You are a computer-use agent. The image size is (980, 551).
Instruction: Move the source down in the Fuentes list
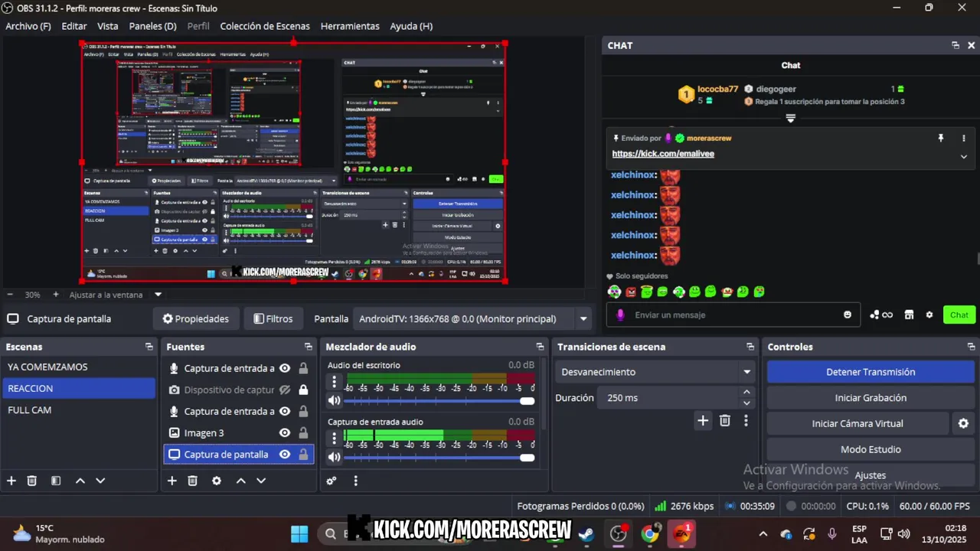[x=261, y=481]
